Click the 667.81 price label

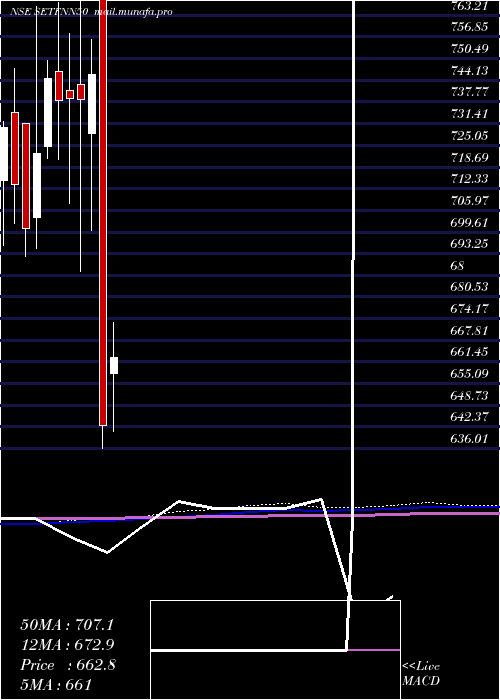click(x=469, y=330)
